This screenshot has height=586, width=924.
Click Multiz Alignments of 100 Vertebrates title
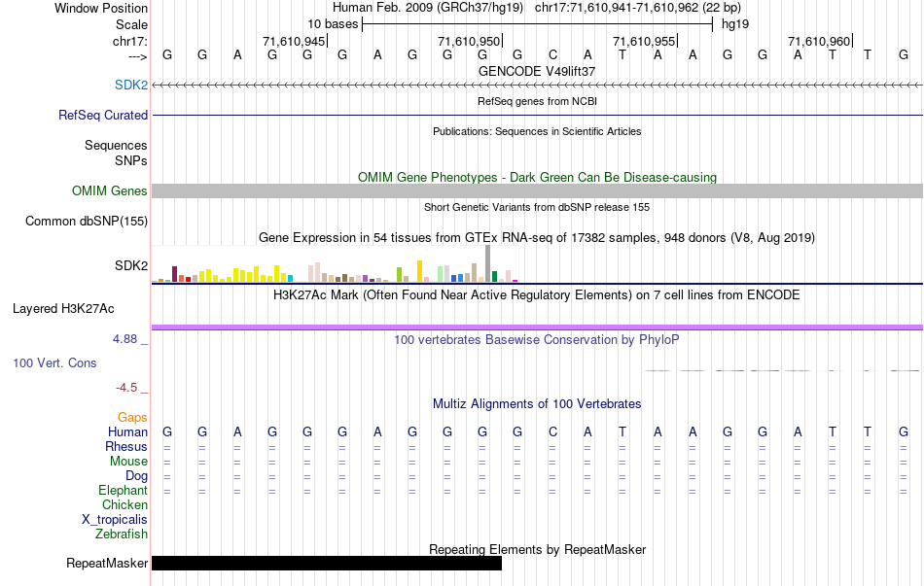pos(537,404)
